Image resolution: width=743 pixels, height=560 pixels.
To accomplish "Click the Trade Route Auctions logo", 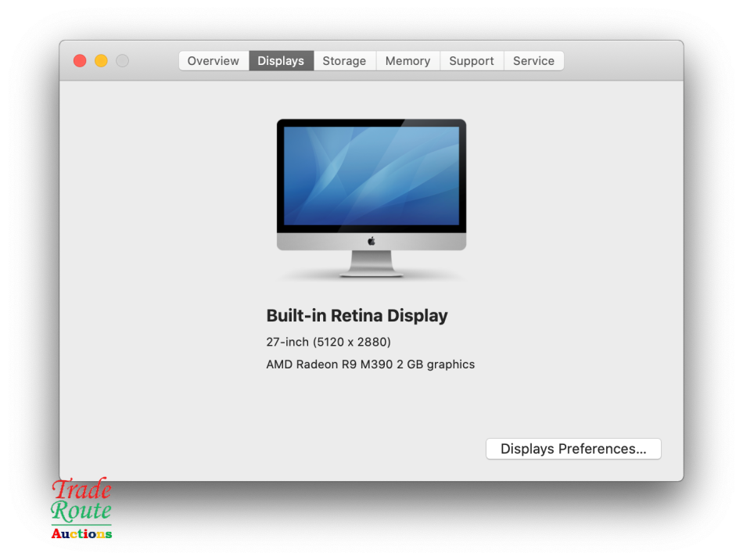I will click(81, 511).
